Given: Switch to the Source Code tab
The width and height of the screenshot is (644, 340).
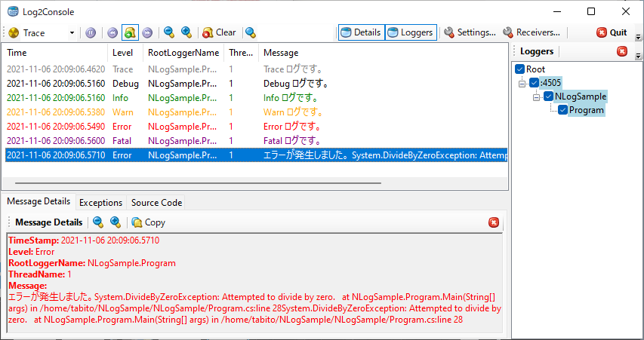Looking at the screenshot, I should 156,203.
